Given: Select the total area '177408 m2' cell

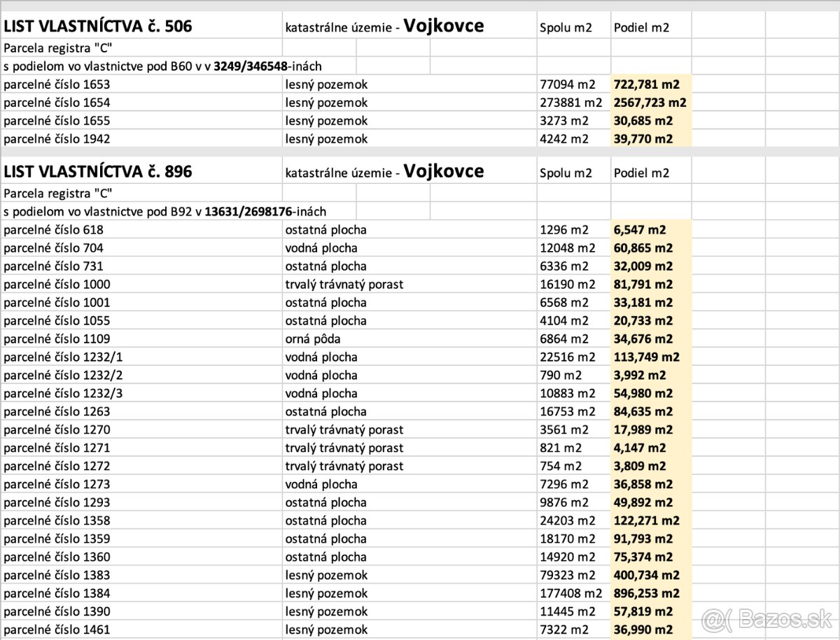Looking at the screenshot, I should point(571,594).
